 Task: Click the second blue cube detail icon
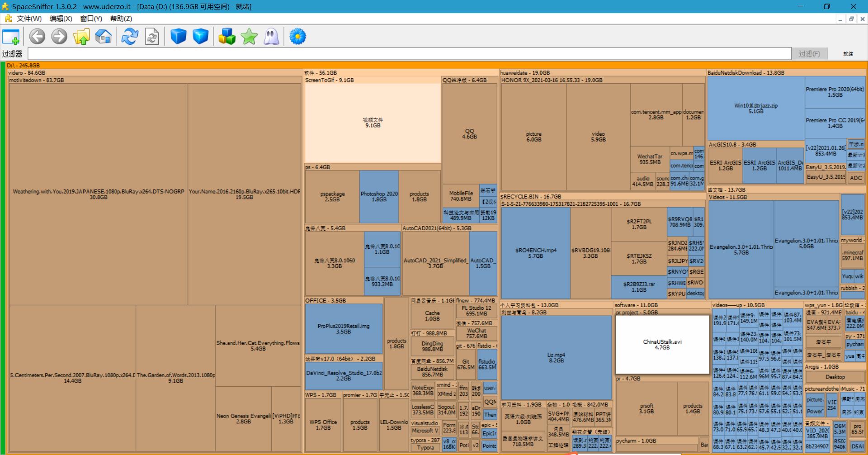pos(200,37)
